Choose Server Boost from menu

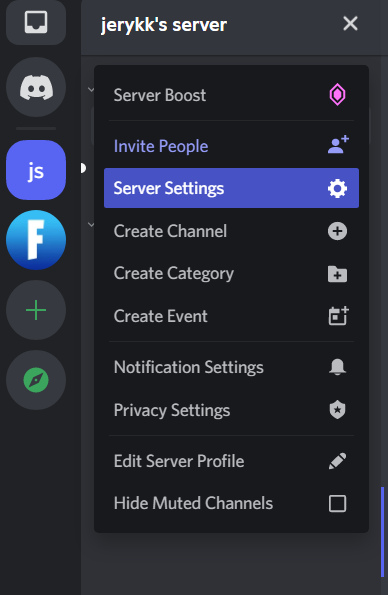point(231,95)
